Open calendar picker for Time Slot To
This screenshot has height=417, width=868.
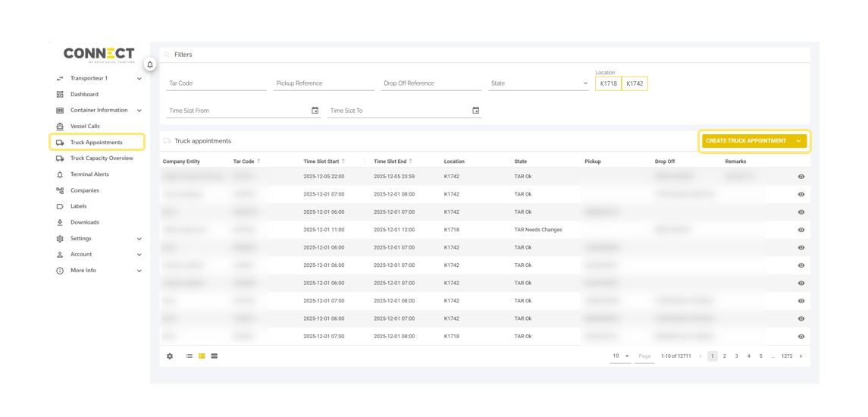476,111
